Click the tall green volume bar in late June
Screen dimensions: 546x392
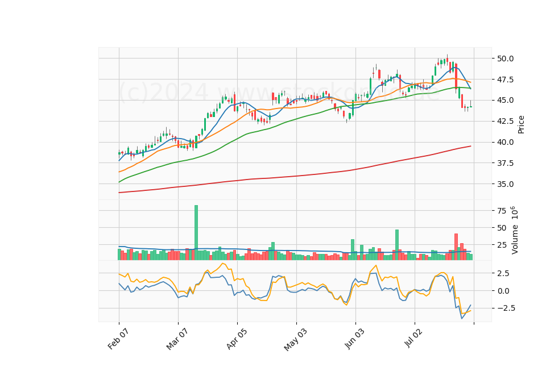[397, 245]
